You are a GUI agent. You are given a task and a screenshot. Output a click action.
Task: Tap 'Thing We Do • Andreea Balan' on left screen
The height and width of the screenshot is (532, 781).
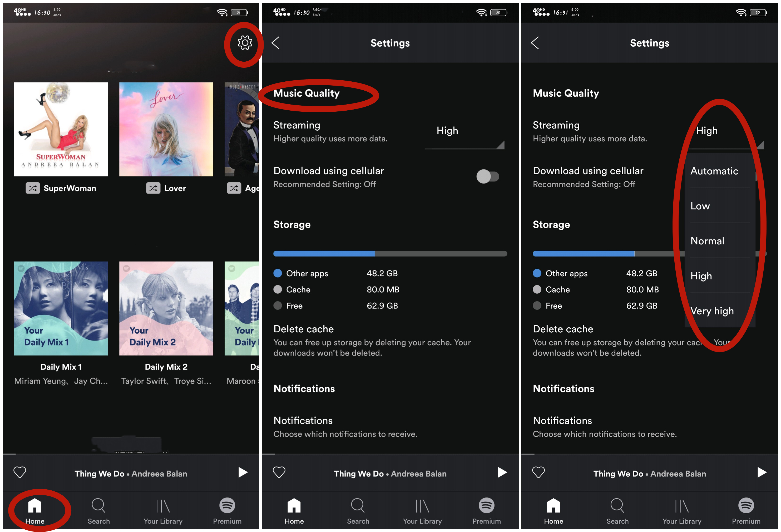[x=131, y=474]
